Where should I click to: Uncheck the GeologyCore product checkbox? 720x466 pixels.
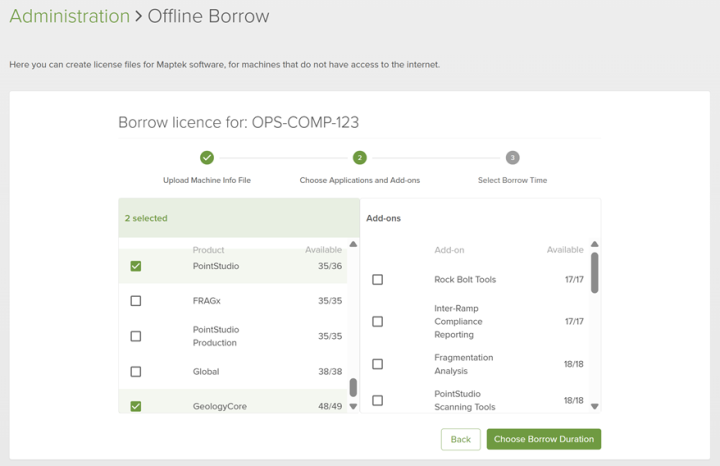click(x=135, y=406)
